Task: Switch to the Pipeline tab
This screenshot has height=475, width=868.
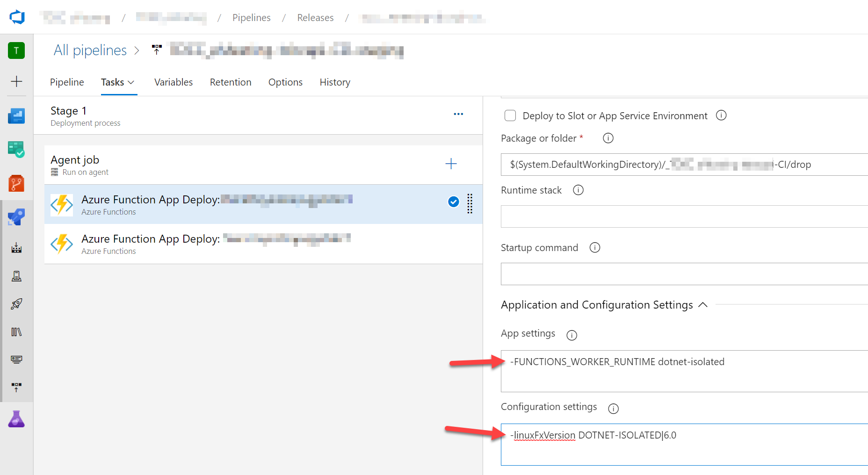Action: (x=67, y=82)
